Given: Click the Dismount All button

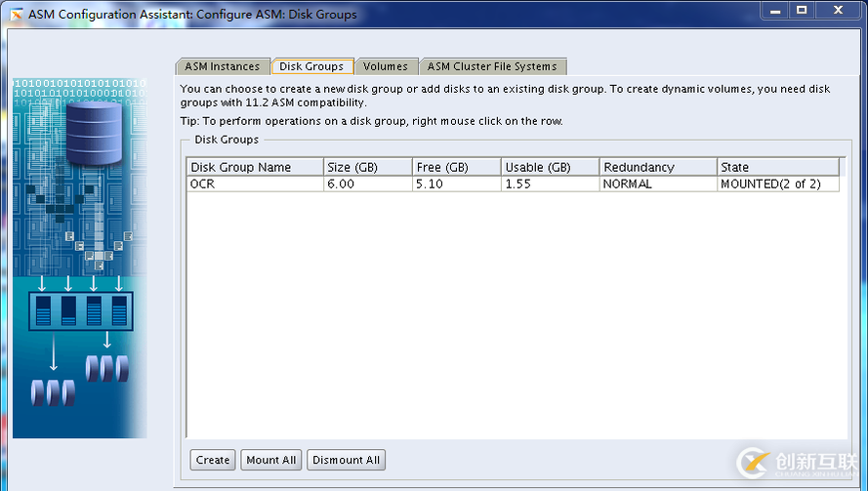Looking at the screenshot, I should point(346,460).
